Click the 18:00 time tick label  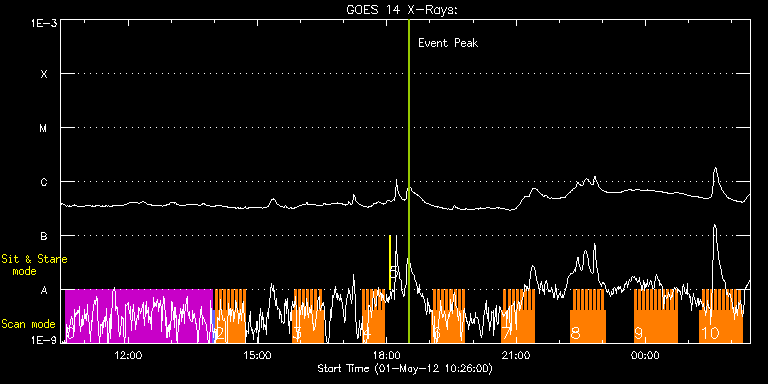pos(387,355)
